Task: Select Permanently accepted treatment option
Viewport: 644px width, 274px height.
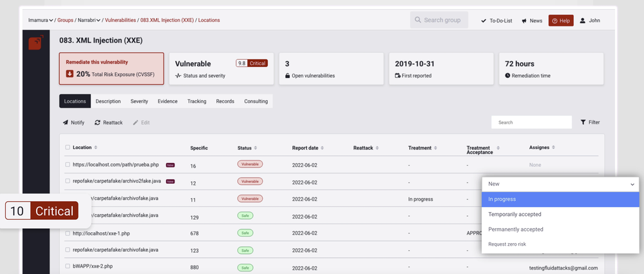Action: [560, 230]
